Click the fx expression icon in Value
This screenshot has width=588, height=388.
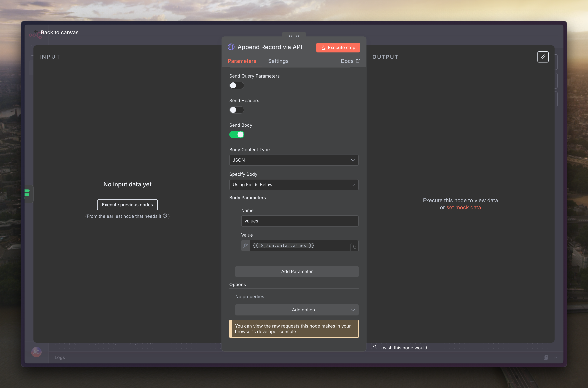click(245, 245)
